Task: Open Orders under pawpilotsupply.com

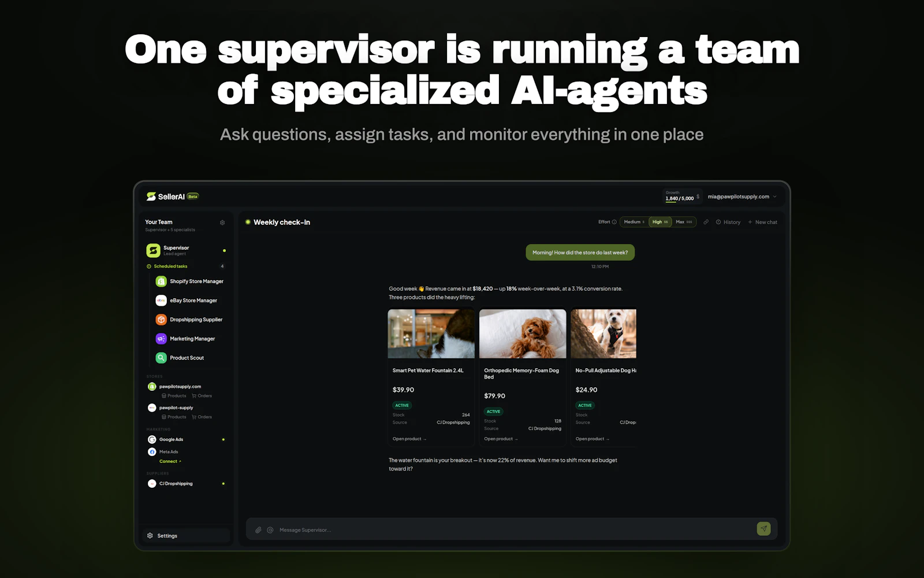Action: coord(202,396)
